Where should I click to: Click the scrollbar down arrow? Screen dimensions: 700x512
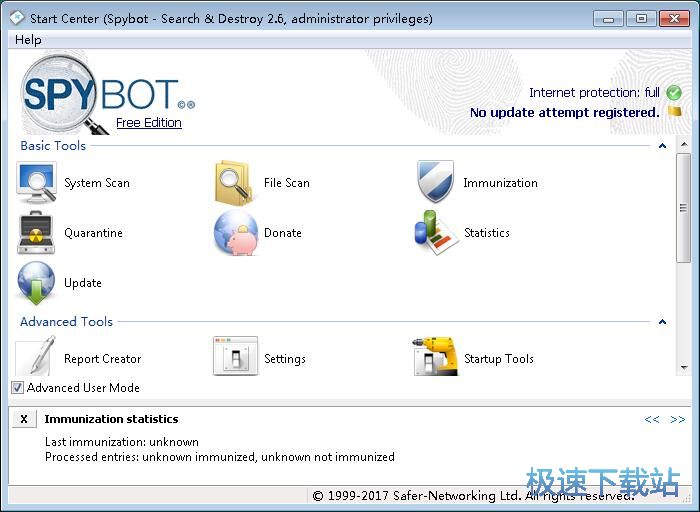point(683,368)
